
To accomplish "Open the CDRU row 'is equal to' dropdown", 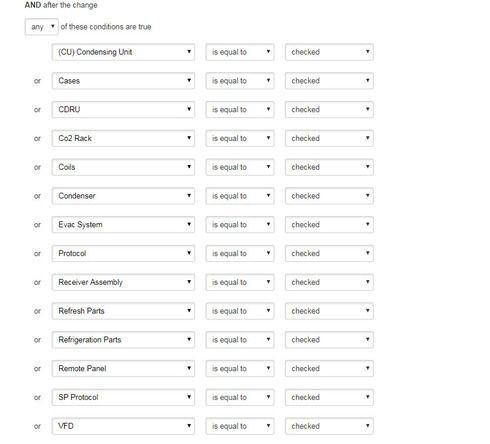I will (x=240, y=110).
